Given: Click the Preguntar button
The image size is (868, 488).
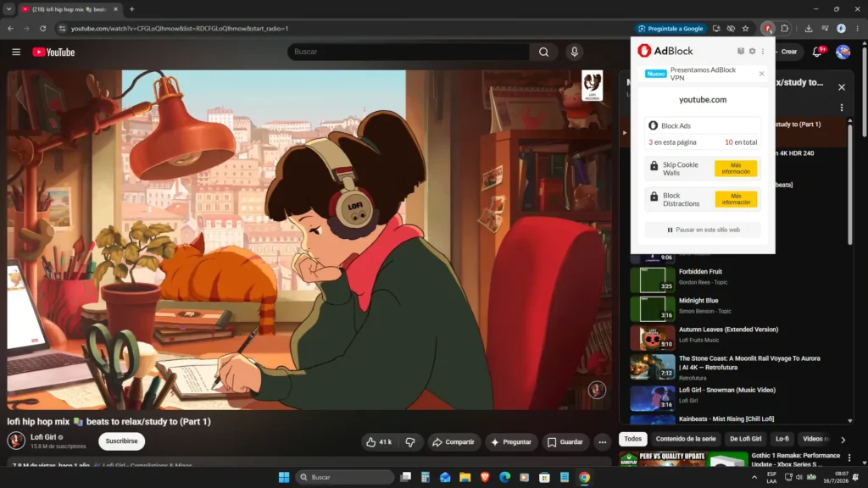Looking at the screenshot, I should pyautogui.click(x=511, y=441).
